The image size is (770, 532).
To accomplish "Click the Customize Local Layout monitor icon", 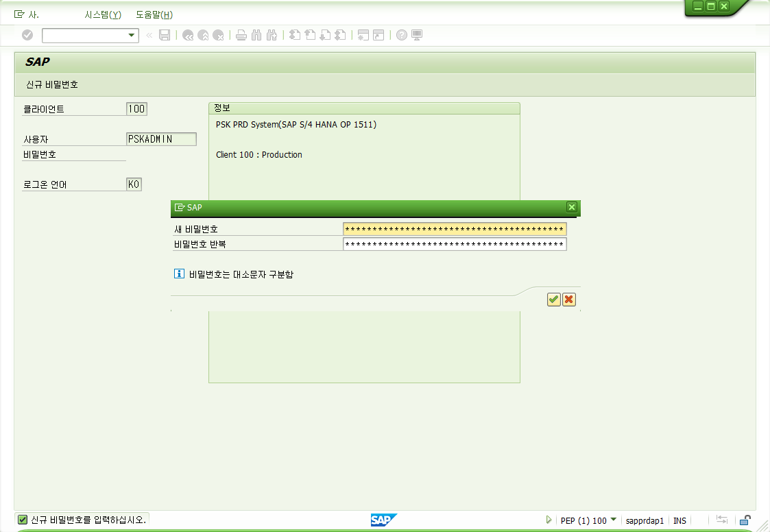I will point(417,35).
